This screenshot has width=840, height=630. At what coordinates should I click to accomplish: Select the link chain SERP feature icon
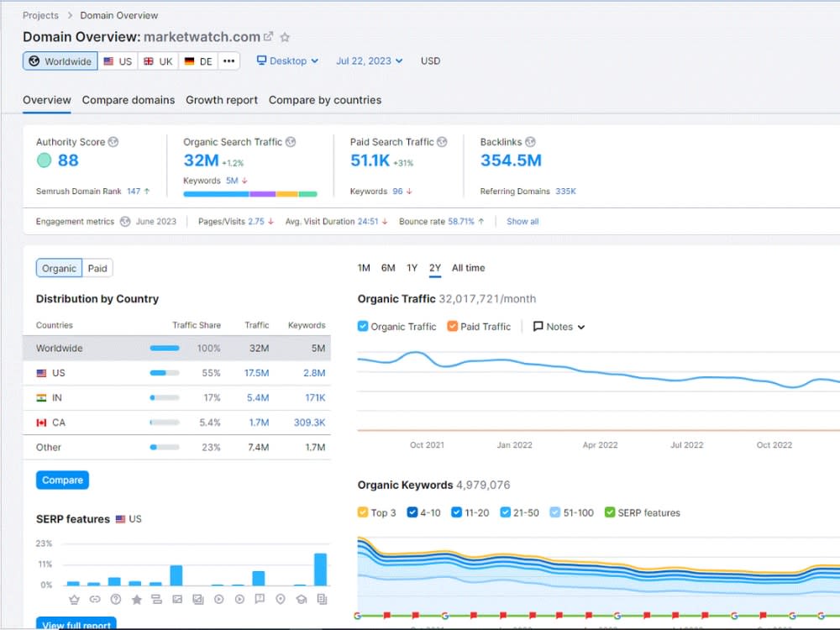(x=95, y=600)
